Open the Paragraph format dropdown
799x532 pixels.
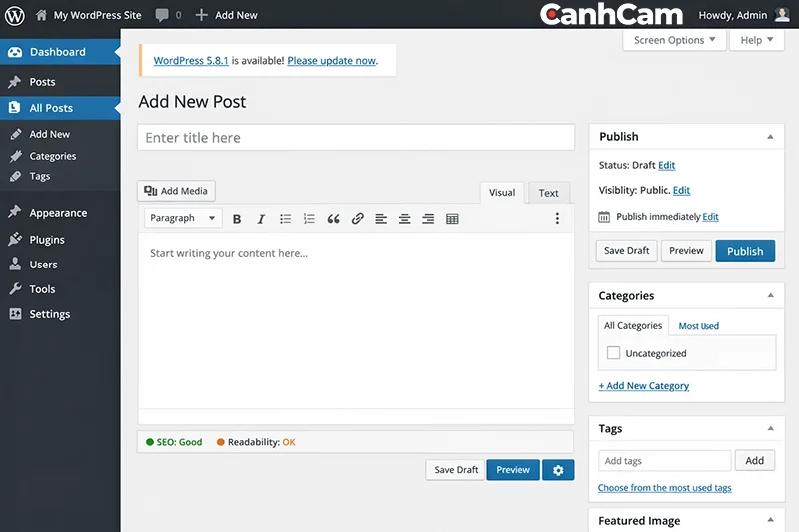click(183, 218)
